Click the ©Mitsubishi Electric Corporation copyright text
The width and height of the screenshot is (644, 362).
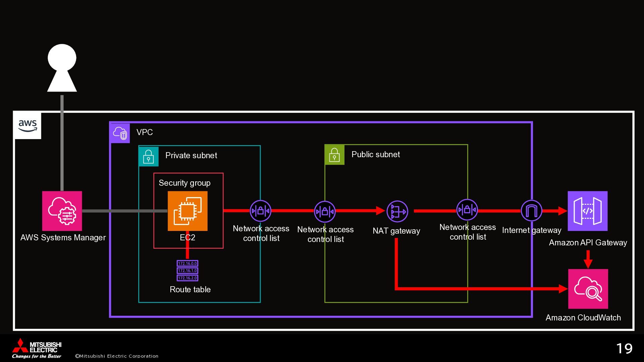117,356
